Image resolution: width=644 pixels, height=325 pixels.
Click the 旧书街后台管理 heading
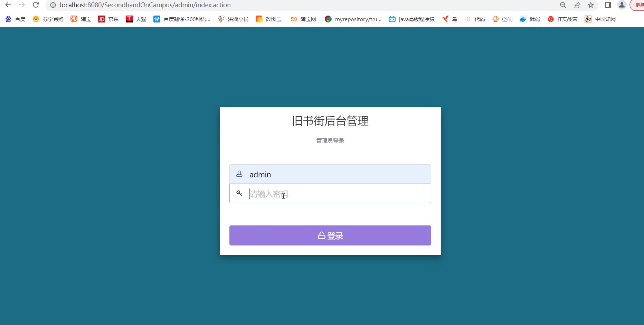pos(330,121)
